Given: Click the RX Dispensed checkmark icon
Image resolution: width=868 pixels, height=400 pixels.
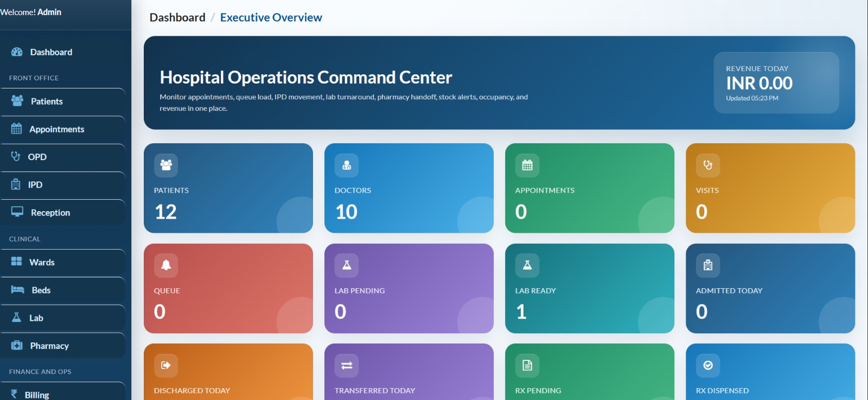Looking at the screenshot, I should coord(708,365).
